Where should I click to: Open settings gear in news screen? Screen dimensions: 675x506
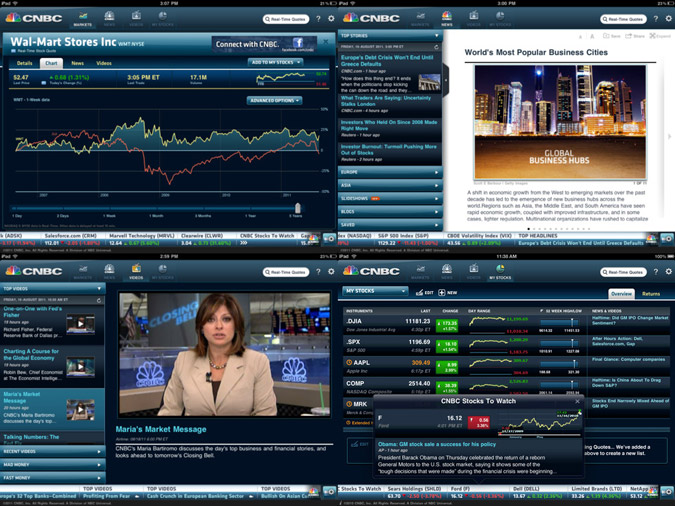pyautogui.click(x=669, y=19)
